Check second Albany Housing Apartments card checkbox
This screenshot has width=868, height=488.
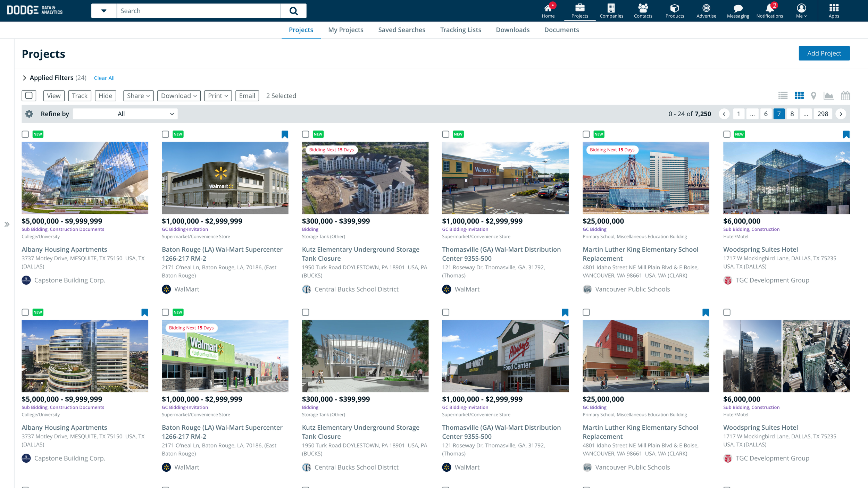coord(25,312)
